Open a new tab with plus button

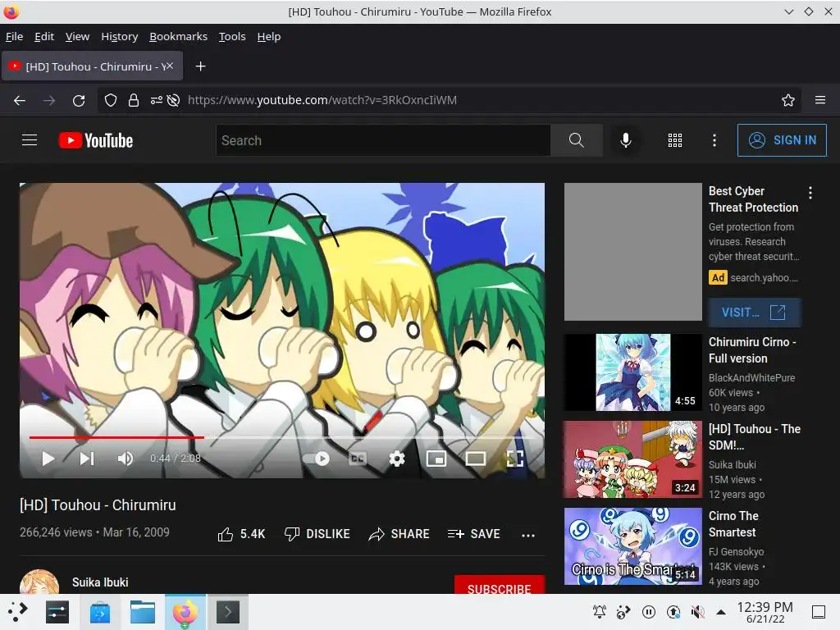[x=200, y=66]
